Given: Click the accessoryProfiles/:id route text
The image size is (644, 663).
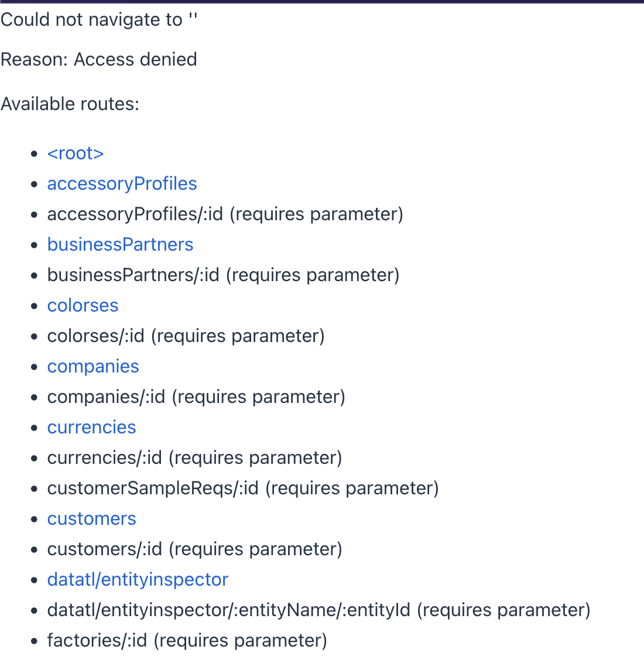Looking at the screenshot, I should [225, 214].
